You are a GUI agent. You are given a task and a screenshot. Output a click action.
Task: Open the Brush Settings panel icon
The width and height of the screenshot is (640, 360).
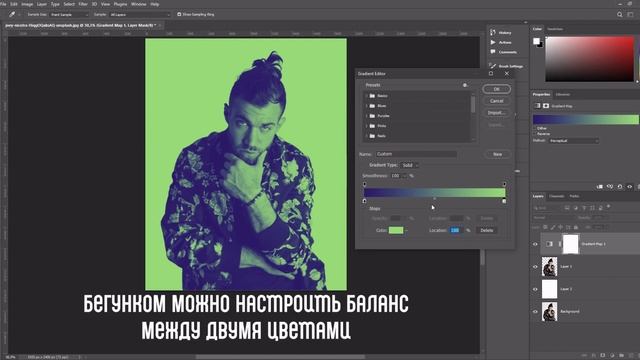point(493,66)
